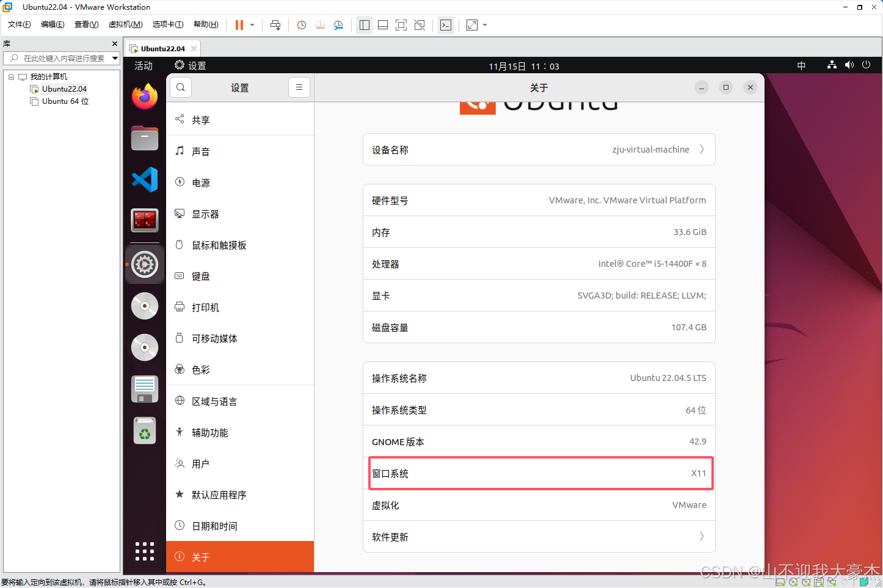Viewport: 883px width, 588px height.
Task: Open 软件更新 in the About page
Action: 539,536
